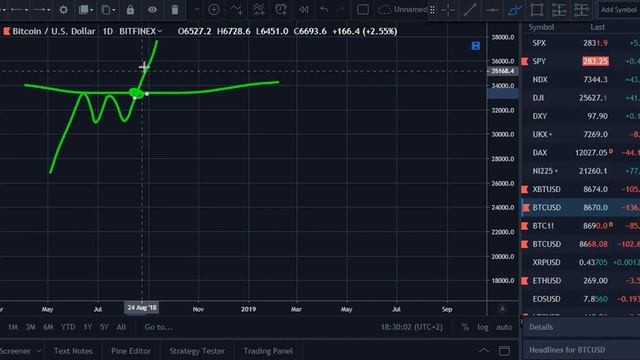Open Headlines for BTCUSD section
This screenshot has width=640, height=360.
[x=581, y=350]
